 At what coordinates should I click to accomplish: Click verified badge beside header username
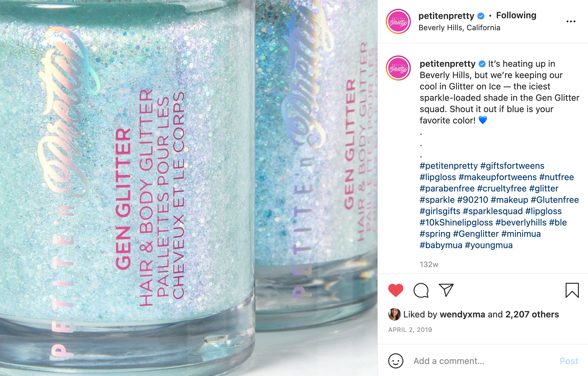click(481, 16)
